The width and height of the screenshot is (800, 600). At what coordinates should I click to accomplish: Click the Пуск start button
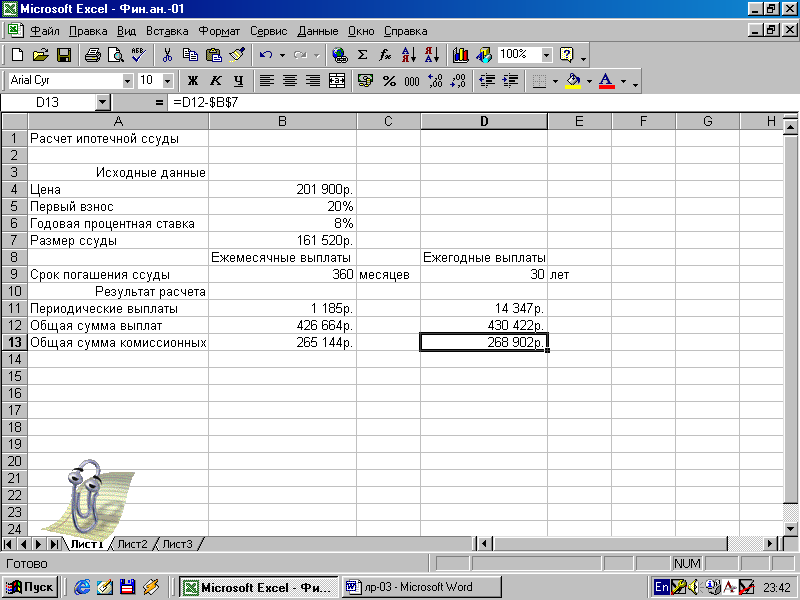30,587
